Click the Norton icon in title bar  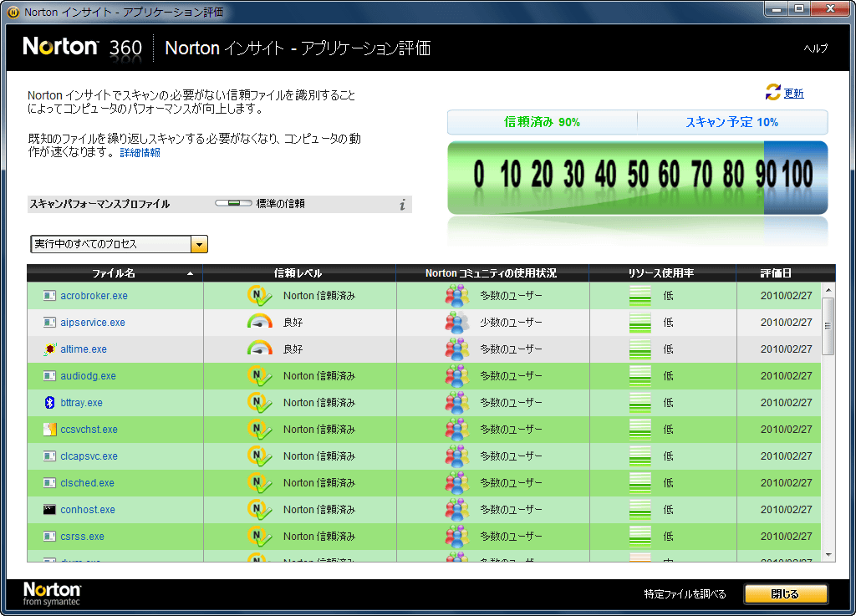point(13,12)
